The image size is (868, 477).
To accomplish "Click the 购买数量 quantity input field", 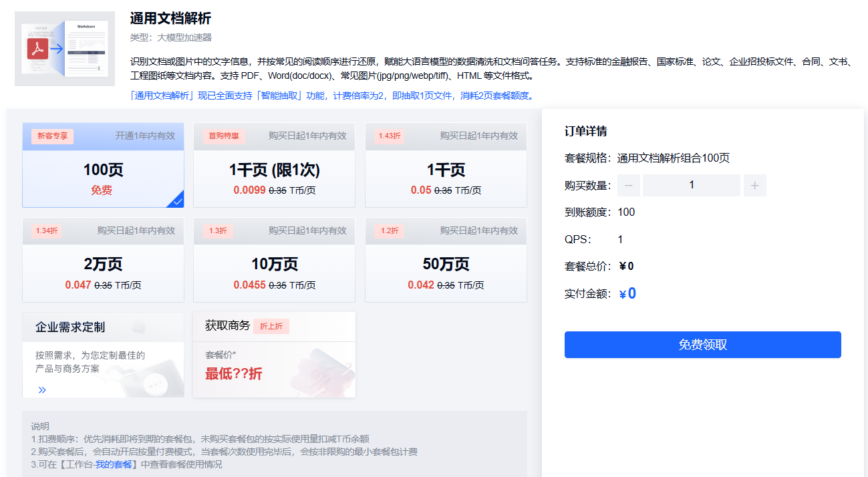I will [x=692, y=185].
